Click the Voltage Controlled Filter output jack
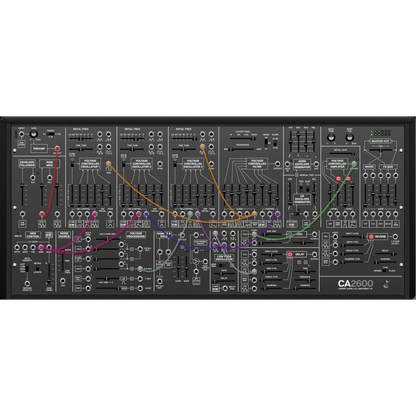 point(277,164)
